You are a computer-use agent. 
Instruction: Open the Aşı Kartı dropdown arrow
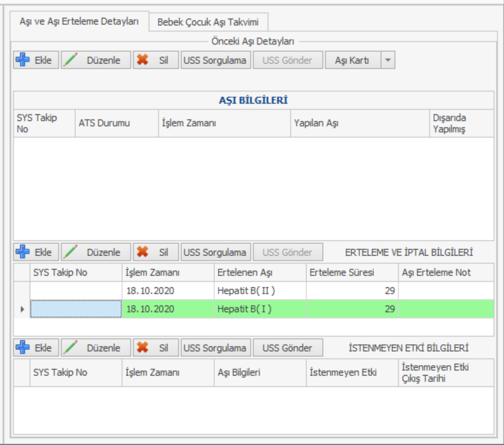click(x=388, y=60)
